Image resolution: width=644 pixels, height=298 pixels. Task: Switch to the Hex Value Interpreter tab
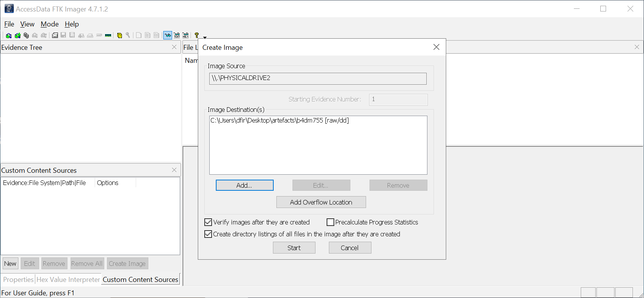68,280
